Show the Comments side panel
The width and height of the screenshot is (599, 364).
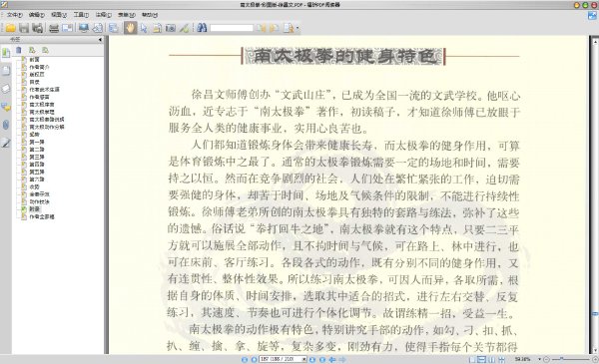6,107
